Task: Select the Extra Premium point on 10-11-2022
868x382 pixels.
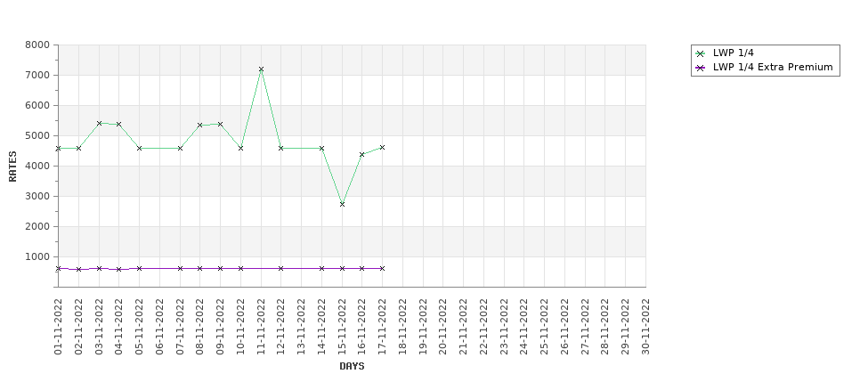Action: (240, 269)
